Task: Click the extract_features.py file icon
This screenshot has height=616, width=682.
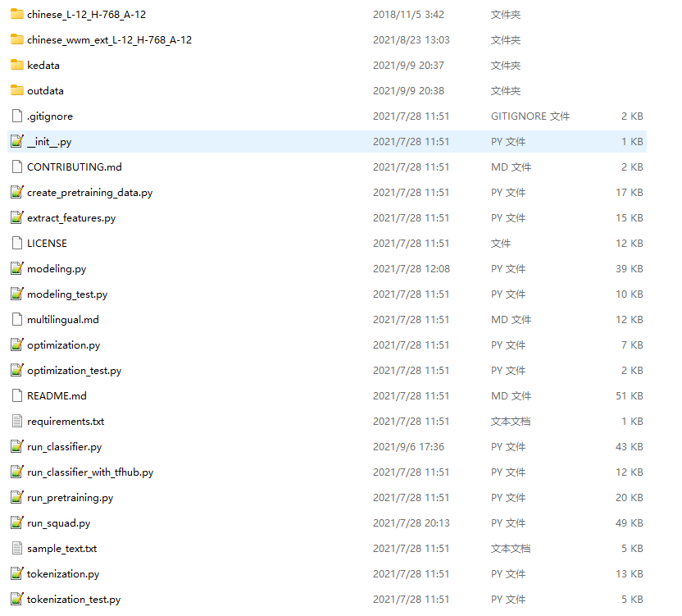Action: pyautogui.click(x=17, y=217)
